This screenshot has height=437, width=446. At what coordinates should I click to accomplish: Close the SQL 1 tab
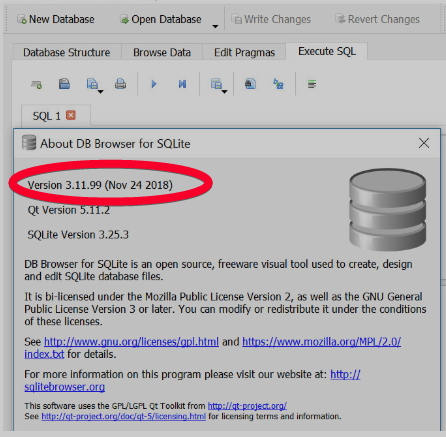click(x=71, y=115)
